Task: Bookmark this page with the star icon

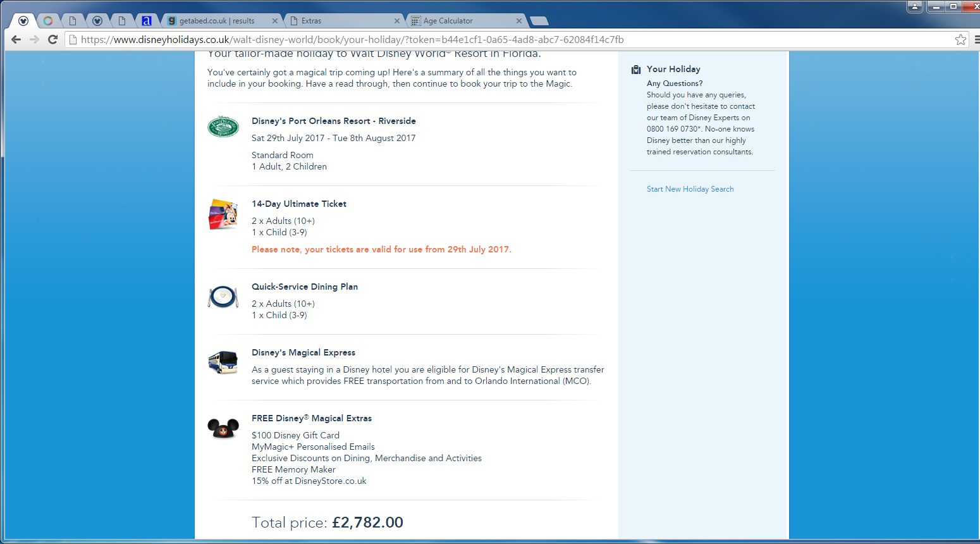Action: pyautogui.click(x=960, y=40)
